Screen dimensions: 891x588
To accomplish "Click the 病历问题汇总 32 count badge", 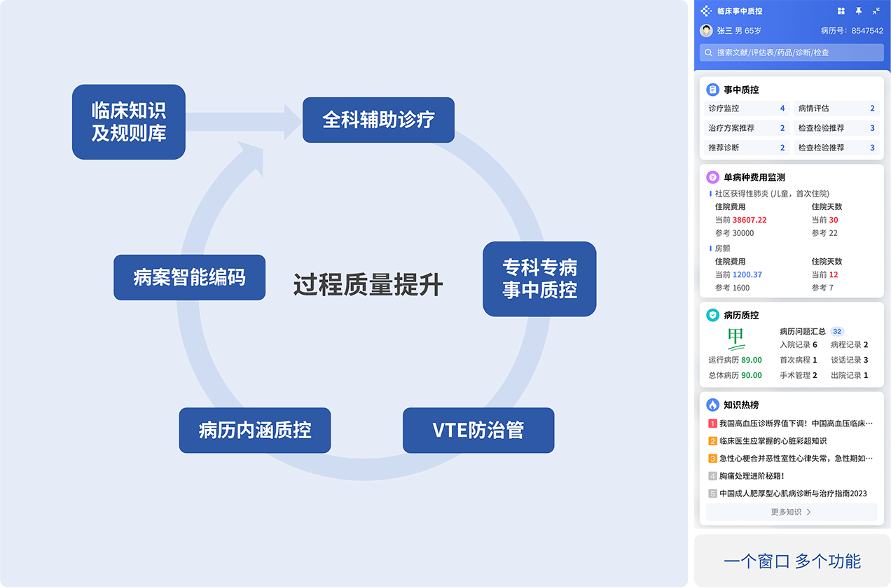I will (x=837, y=331).
